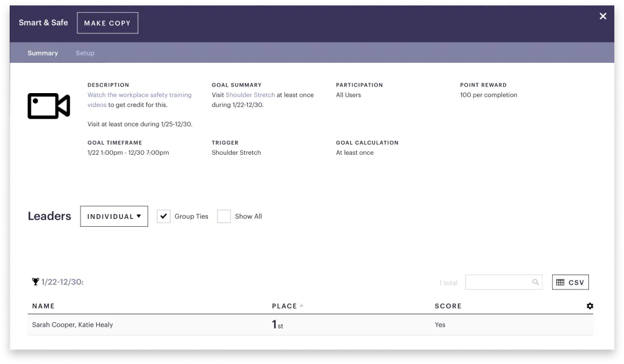This screenshot has width=624, height=364.
Task: Click the goal timeframe 1/22 1:00pm value
Action: (128, 153)
